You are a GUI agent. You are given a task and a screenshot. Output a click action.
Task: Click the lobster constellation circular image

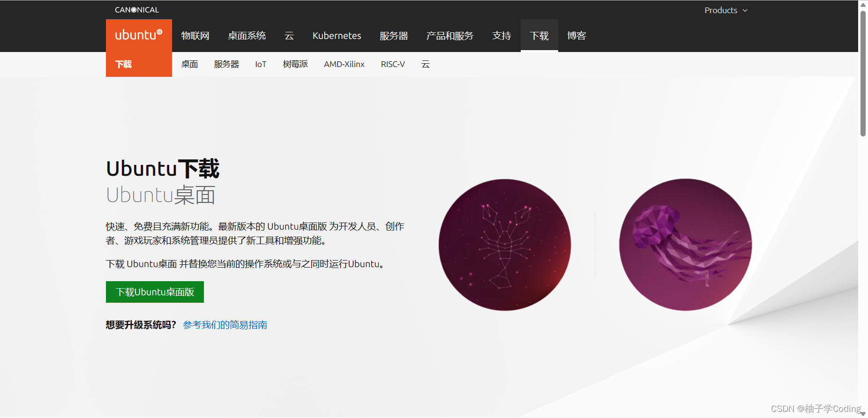click(x=505, y=245)
